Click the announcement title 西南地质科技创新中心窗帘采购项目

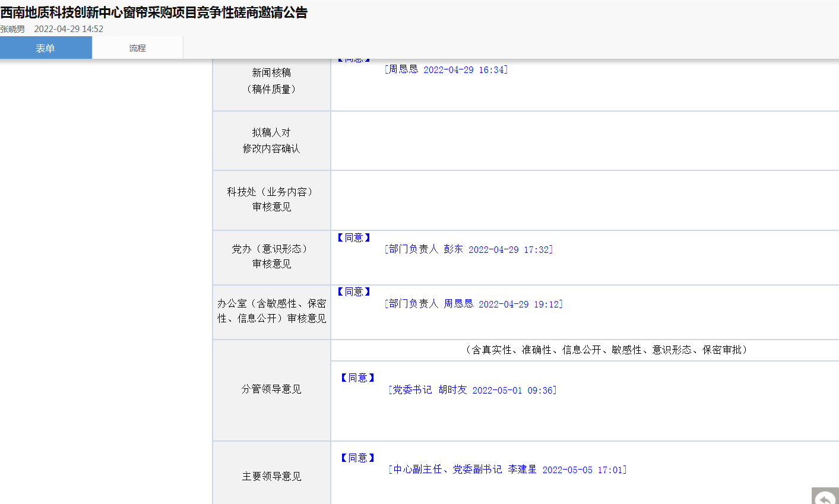[154, 12]
